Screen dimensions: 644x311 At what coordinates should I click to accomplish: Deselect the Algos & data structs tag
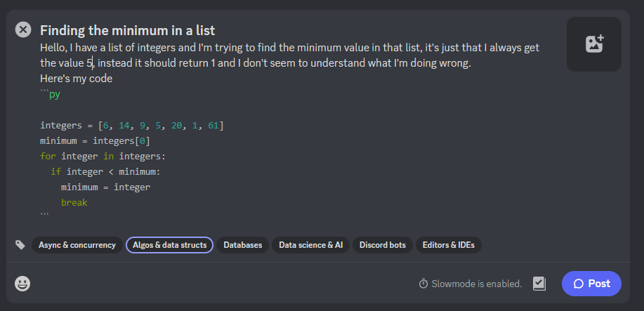point(169,245)
